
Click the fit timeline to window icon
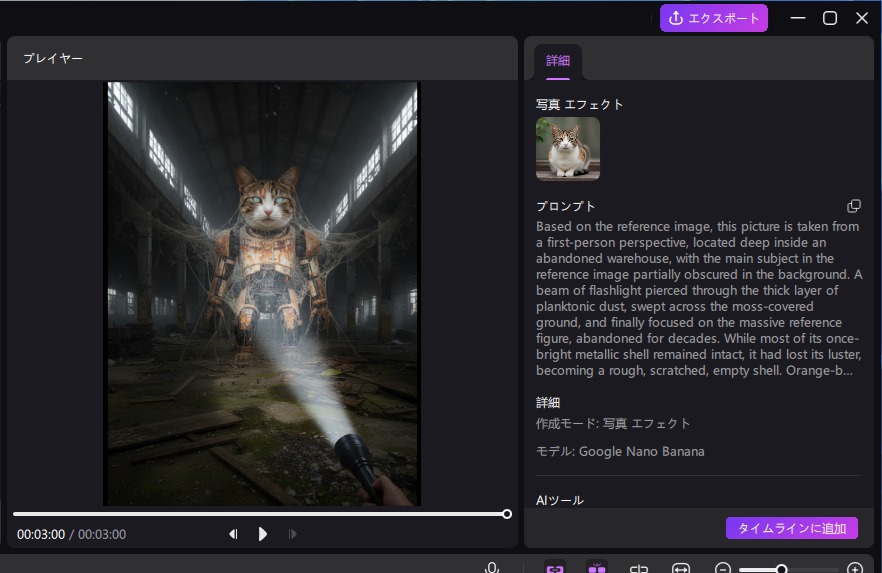pyautogui.click(x=681, y=568)
